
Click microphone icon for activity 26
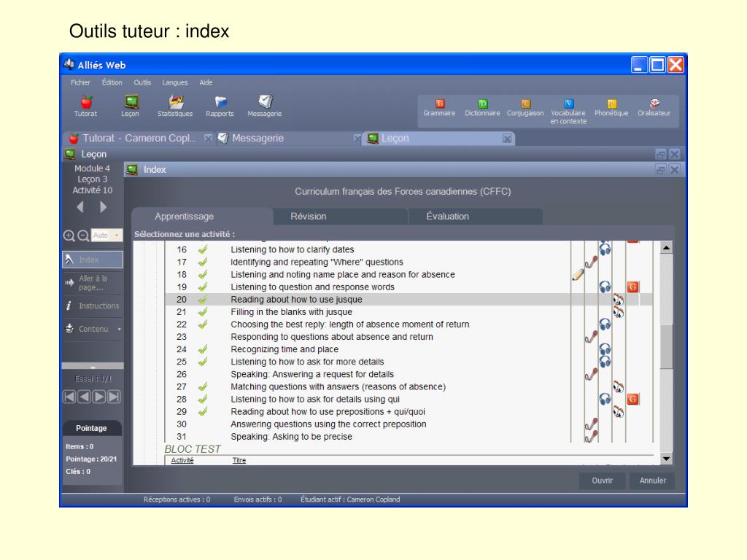(591, 374)
